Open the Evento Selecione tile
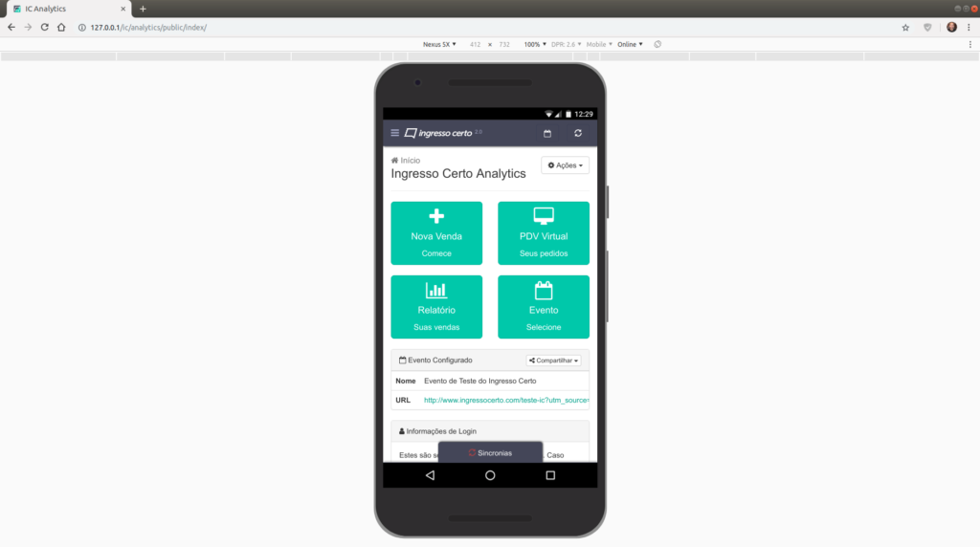The image size is (980, 547). (544, 307)
